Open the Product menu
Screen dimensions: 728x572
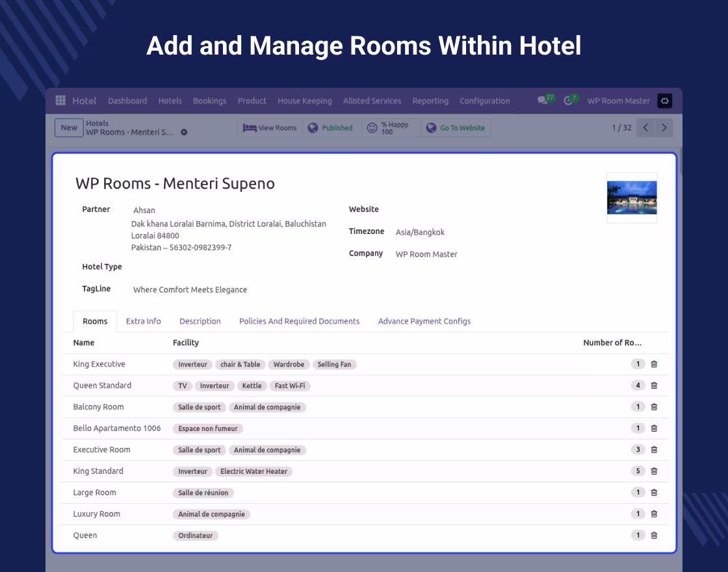point(252,101)
